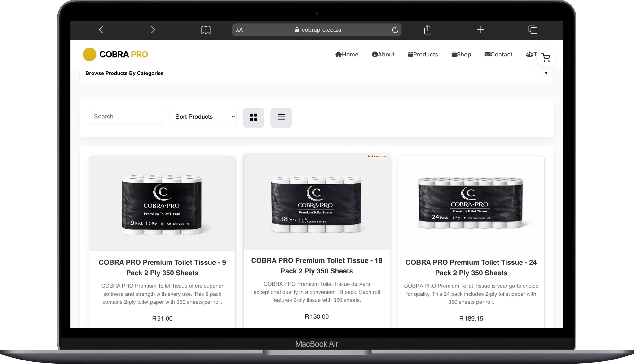Go back with the browser back arrow

point(101,30)
